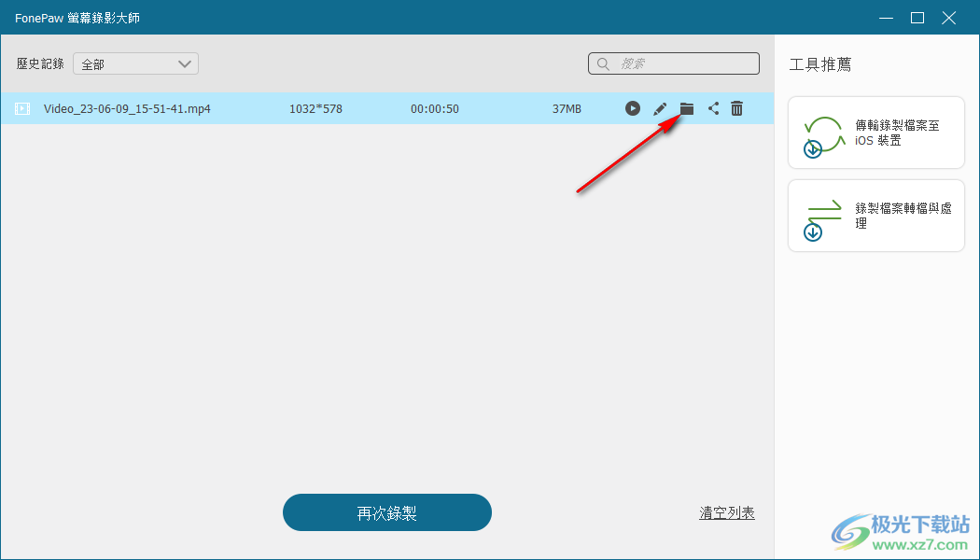This screenshot has width=980, height=560.
Task: Select the file name Video_23-06-09_15-51-41.mp4
Action: tap(127, 109)
